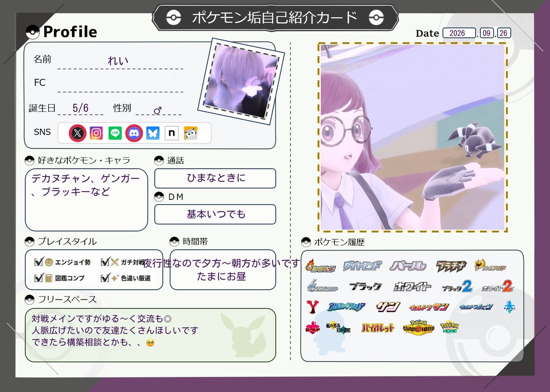The image size is (550, 392).
Task: Select the サン game logo
Action: click(x=389, y=307)
